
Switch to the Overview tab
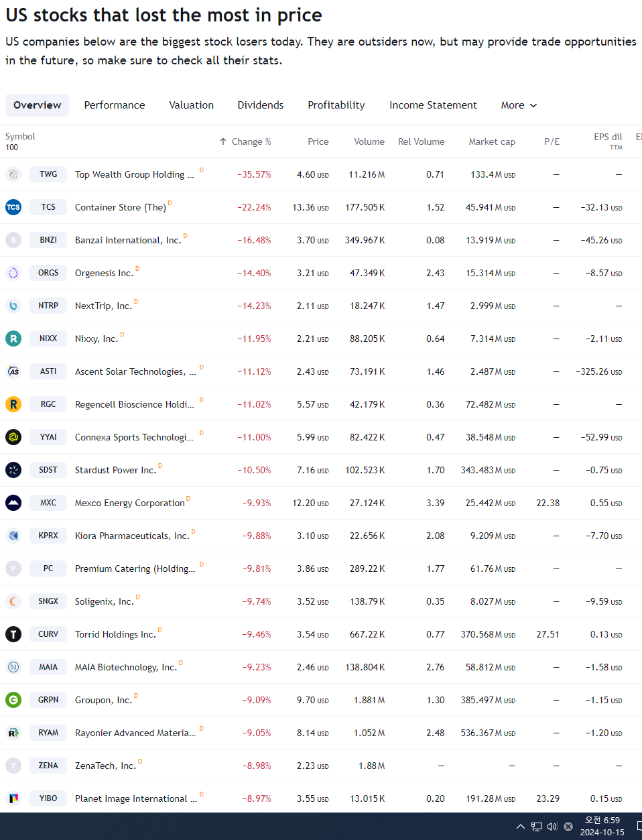coord(37,105)
